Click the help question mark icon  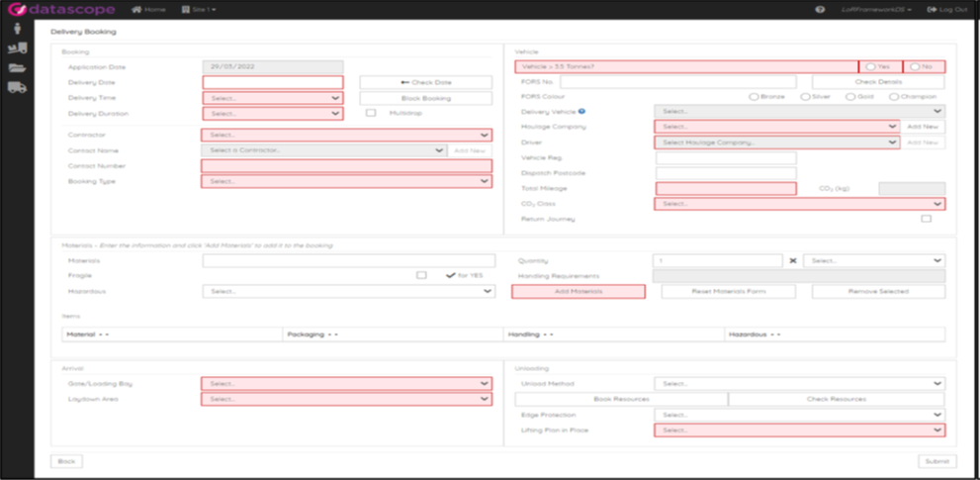[x=820, y=10]
